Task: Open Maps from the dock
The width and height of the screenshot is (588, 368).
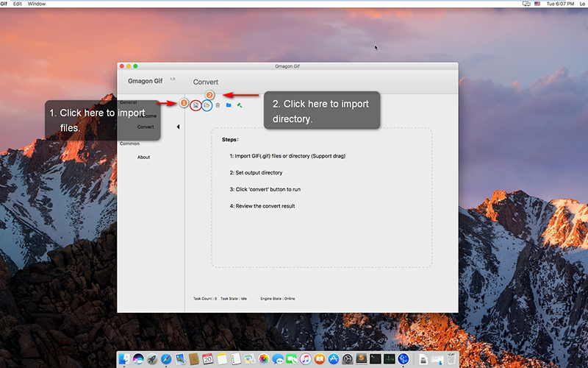Action: pos(250,359)
